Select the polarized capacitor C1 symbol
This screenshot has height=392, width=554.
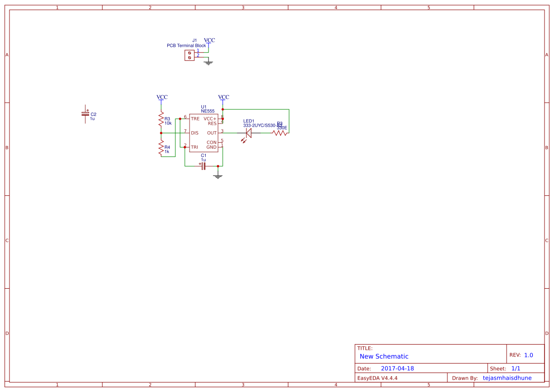coord(204,165)
